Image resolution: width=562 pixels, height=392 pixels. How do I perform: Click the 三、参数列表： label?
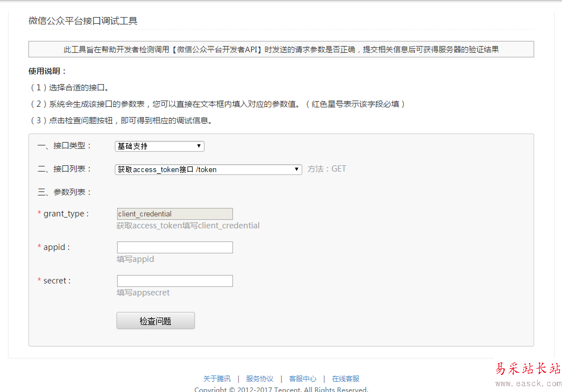(65, 192)
